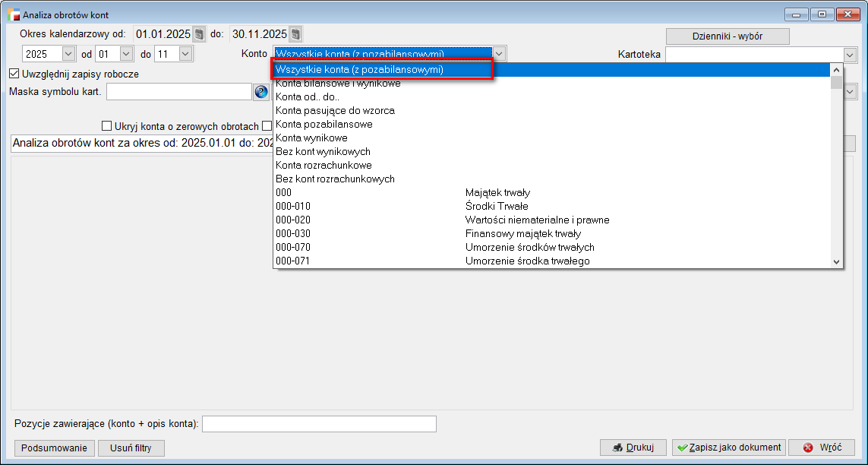868x465 pixels.
Task: Click down arrow of account list scrollbar
Action: 836,261
